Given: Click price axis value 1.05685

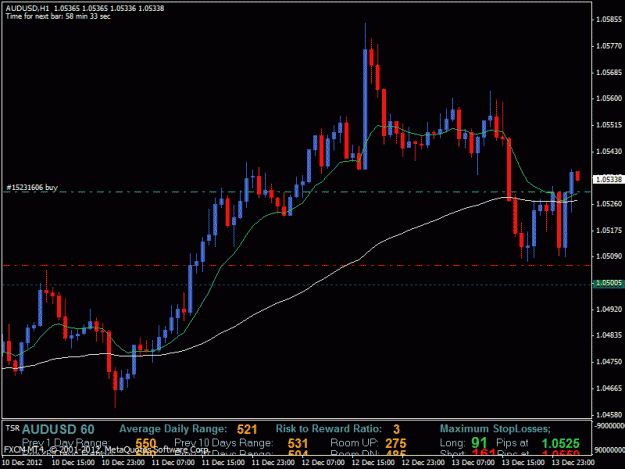Looking at the screenshot, I should 609,73.
